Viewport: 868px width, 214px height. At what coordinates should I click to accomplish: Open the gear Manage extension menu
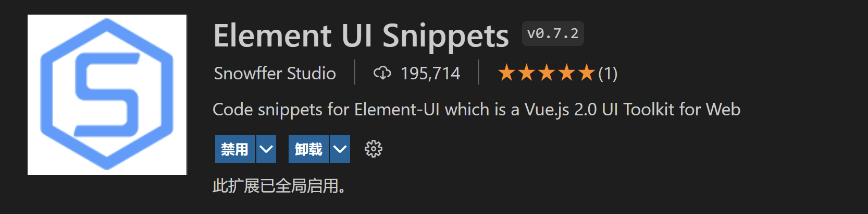coord(373,149)
